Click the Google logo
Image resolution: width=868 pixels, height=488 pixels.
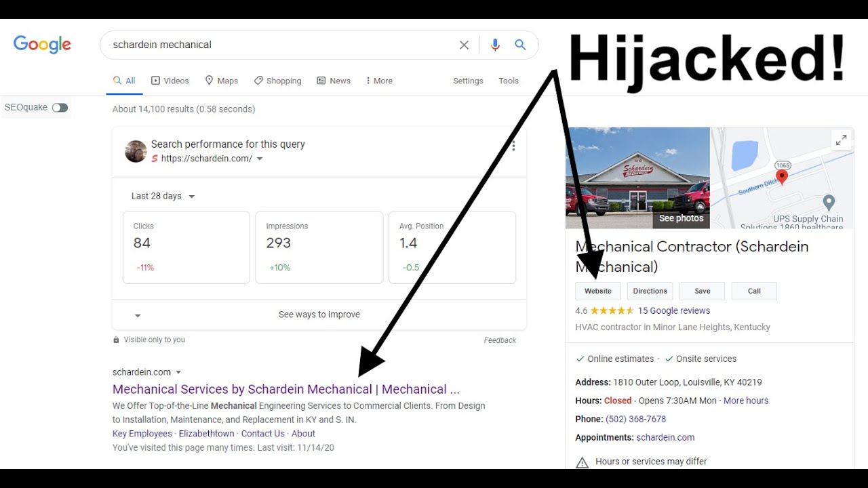pos(42,45)
